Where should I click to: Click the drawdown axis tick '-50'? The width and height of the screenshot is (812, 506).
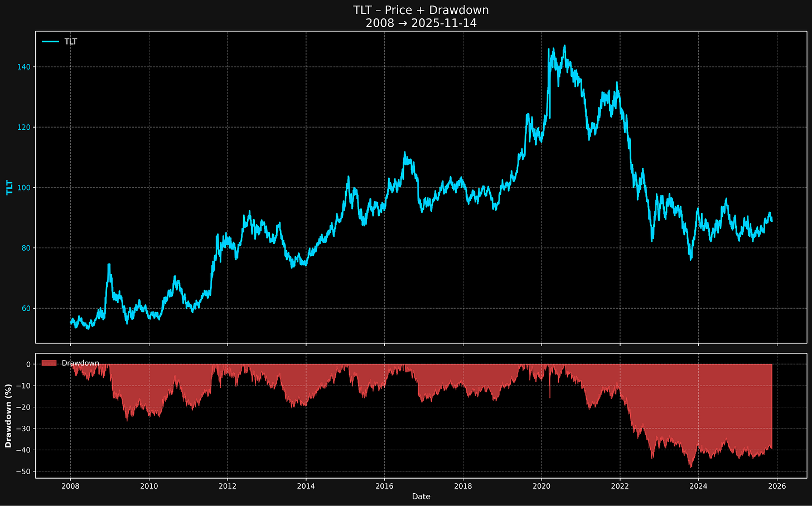coord(25,471)
